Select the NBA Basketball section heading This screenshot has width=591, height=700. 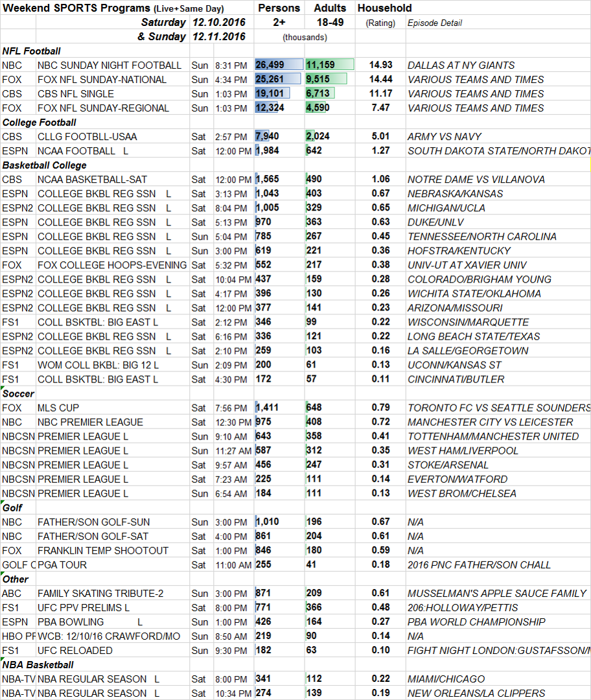(x=38, y=664)
